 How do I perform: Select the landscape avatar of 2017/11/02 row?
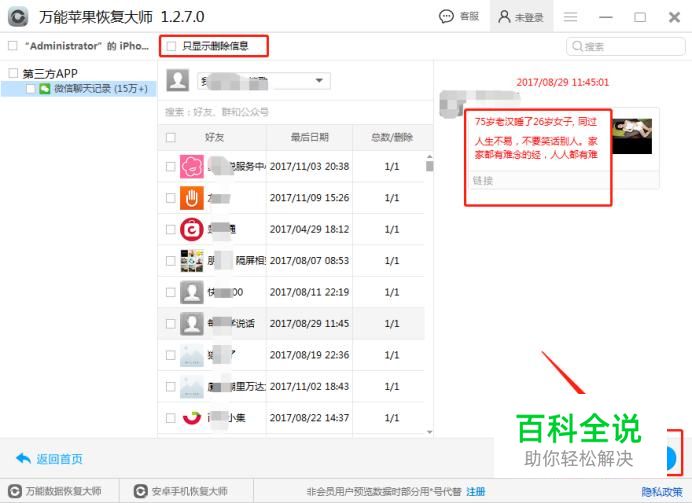[192, 387]
